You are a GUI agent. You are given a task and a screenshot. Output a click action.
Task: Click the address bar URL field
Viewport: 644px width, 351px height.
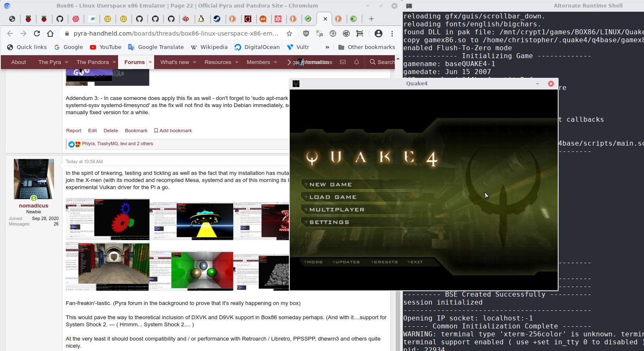[176, 33]
